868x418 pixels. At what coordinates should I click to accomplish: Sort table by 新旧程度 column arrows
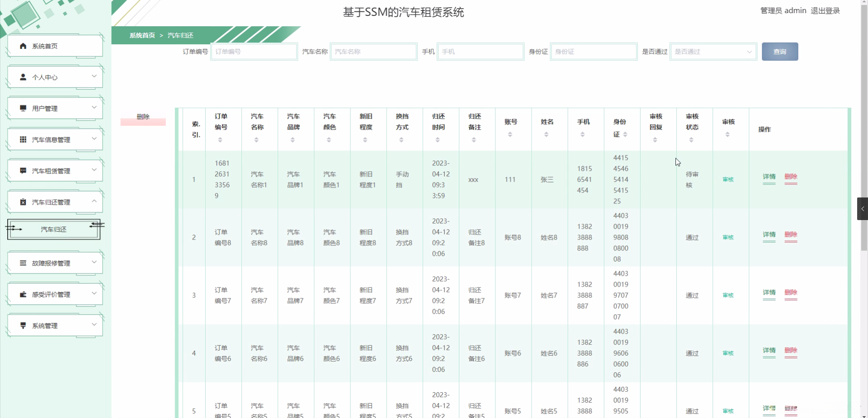tap(365, 140)
